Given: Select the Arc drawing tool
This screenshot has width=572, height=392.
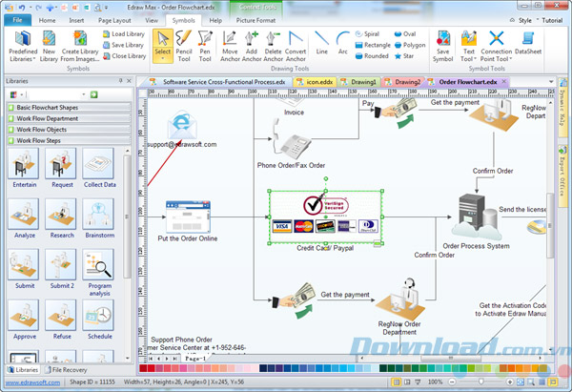Looking at the screenshot, I should 343,43.
